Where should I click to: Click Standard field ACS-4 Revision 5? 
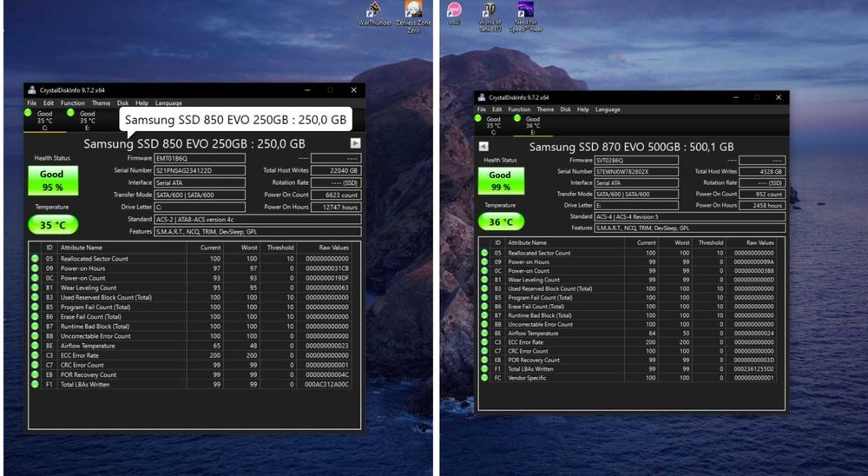(x=690, y=216)
